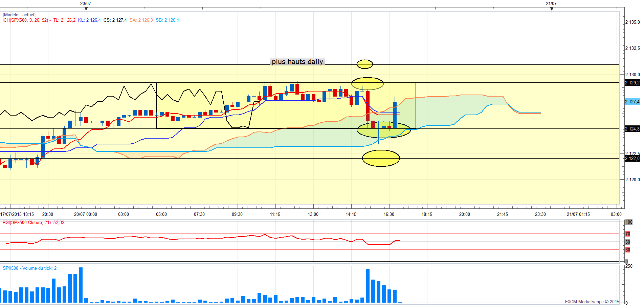Viewport: 644px width, 305px height.
Task: Click the TL: 2 126,2 value
Action: tap(64, 20)
